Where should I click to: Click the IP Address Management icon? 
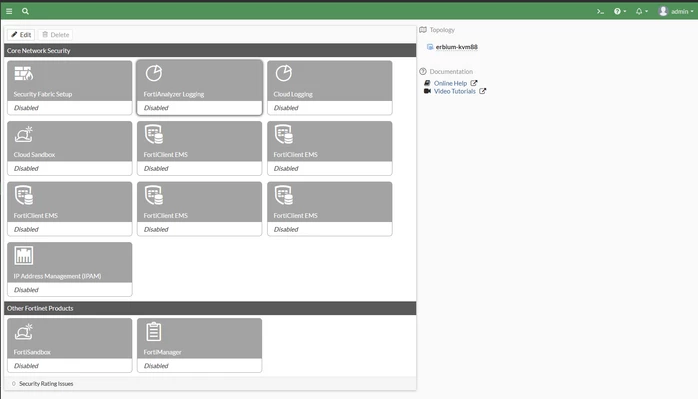coord(24,255)
